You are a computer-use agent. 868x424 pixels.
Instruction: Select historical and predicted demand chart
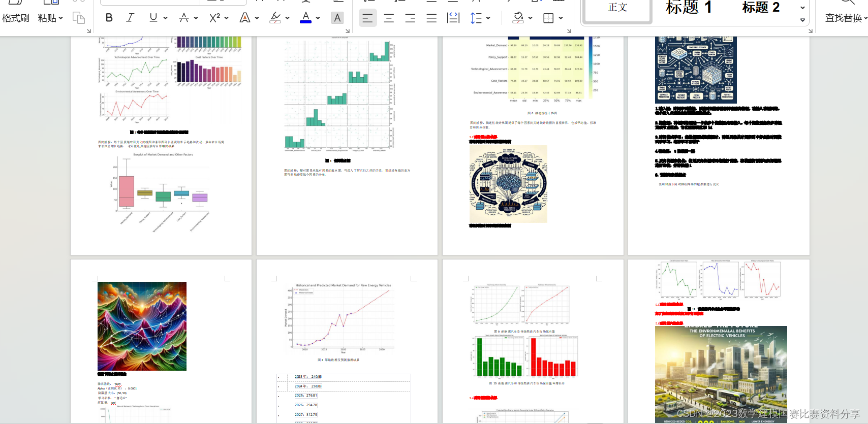click(339, 318)
